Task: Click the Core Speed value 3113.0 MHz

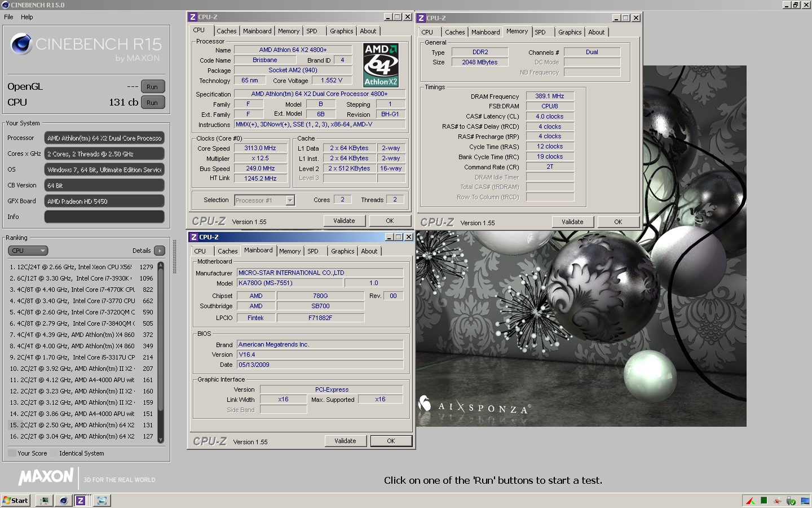Action: pyautogui.click(x=260, y=148)
